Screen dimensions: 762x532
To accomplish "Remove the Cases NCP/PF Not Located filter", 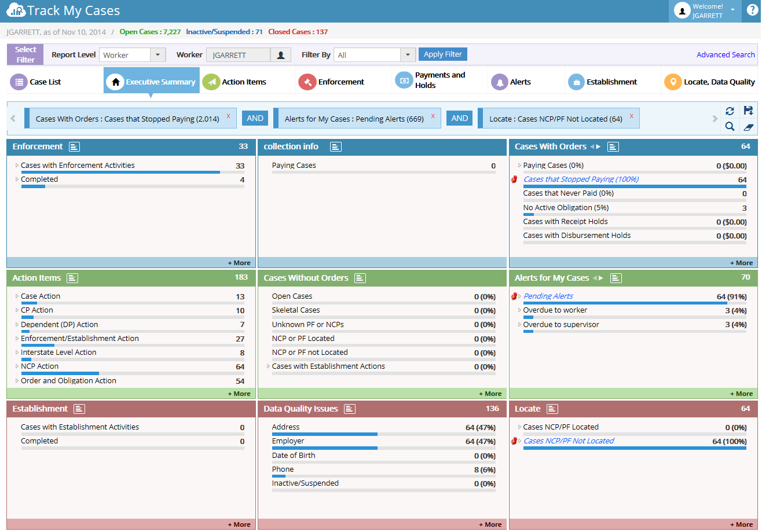I will pyautogui.click(x=631, y=116).
